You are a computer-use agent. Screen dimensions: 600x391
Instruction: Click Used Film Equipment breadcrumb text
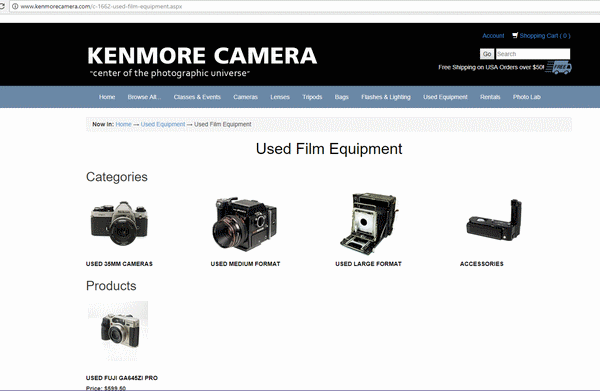(223, 124)
